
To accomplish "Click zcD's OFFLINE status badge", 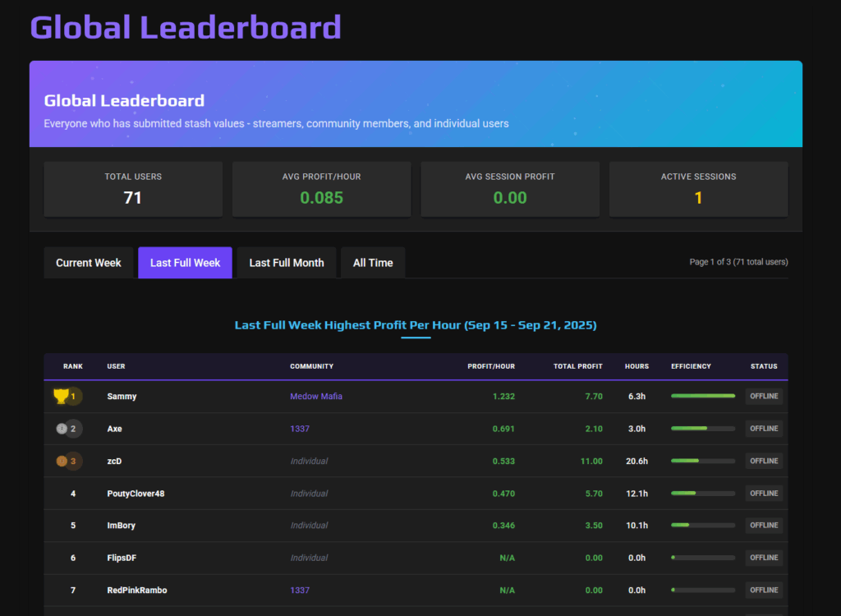I will tap(764, 461).
